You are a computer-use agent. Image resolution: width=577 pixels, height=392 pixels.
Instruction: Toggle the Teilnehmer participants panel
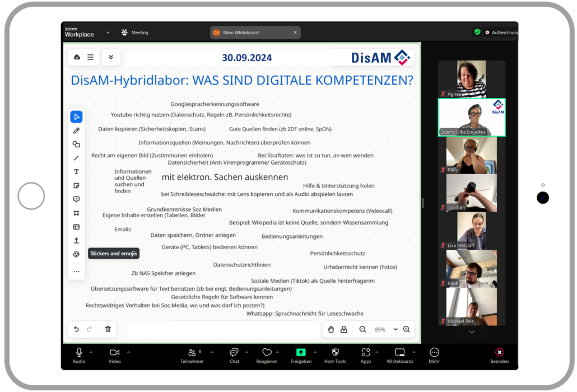[192, 354]
